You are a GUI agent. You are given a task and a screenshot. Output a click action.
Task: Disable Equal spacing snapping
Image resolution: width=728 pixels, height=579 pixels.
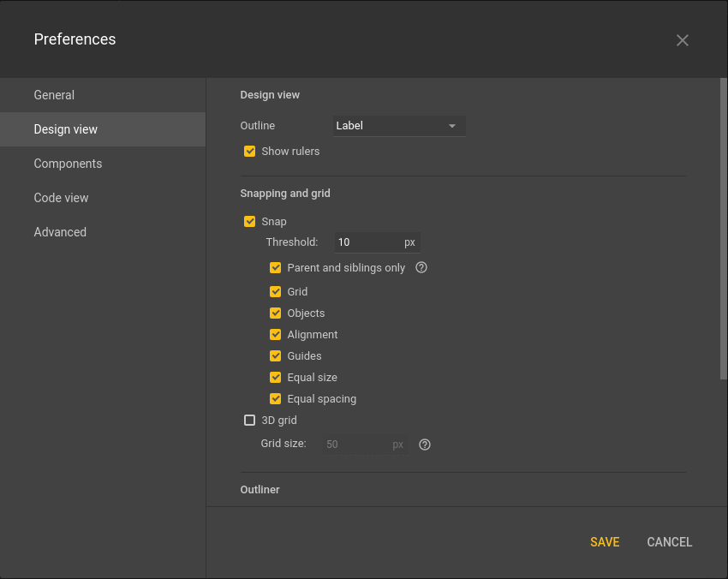click(x=275, y=398)
